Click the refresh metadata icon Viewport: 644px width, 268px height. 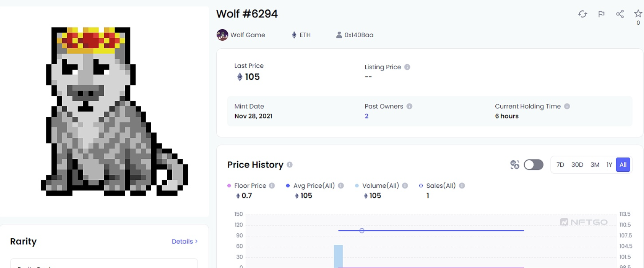pos(582,14)
